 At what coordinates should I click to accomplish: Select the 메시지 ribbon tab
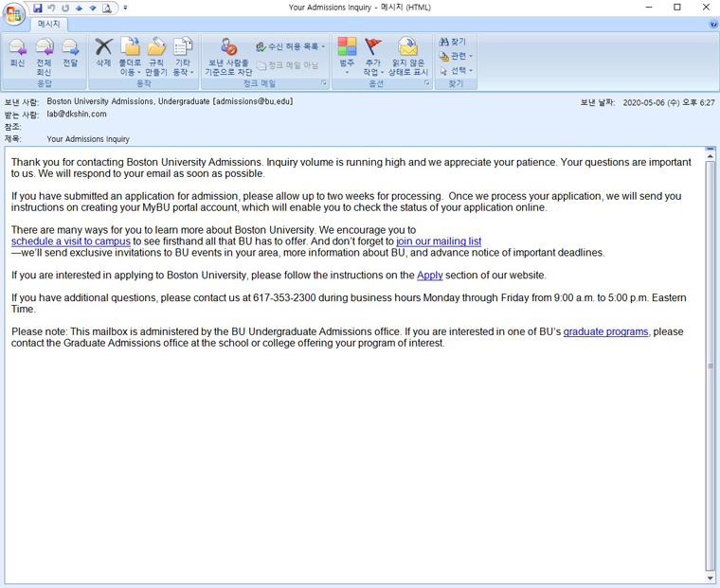point(48,24)
